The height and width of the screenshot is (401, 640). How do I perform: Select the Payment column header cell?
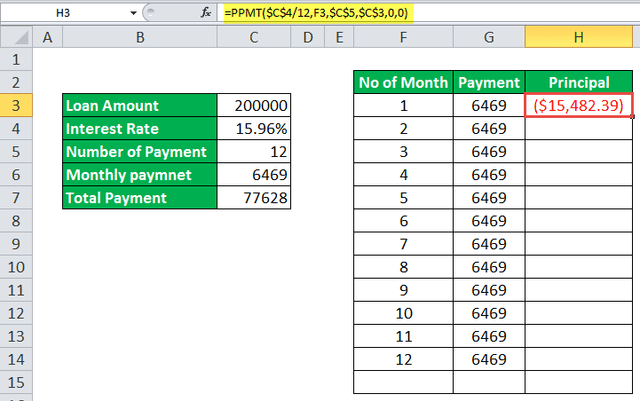coord(488,82)
